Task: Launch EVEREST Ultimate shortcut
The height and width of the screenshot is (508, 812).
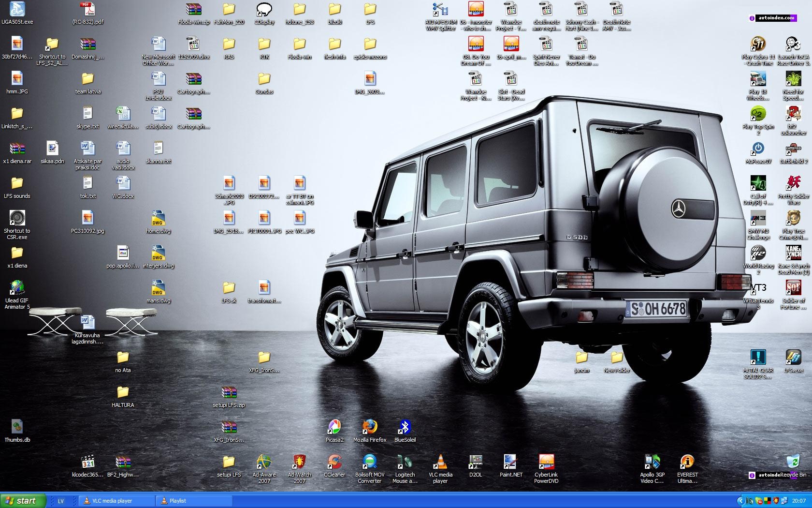Action: click(687, 462)
